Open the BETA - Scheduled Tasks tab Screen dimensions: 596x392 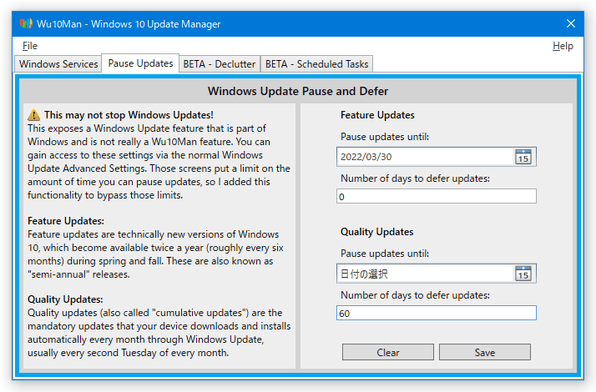(x=317, y=64)
